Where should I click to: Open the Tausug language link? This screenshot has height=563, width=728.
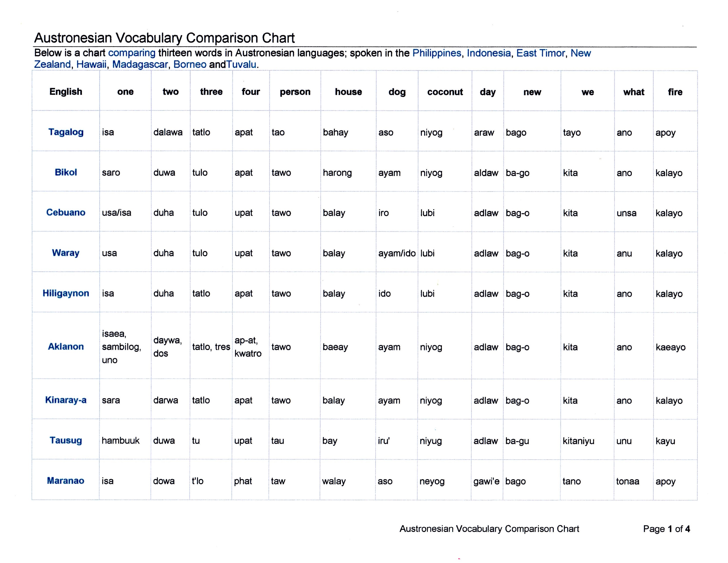(x=66, y=440)
